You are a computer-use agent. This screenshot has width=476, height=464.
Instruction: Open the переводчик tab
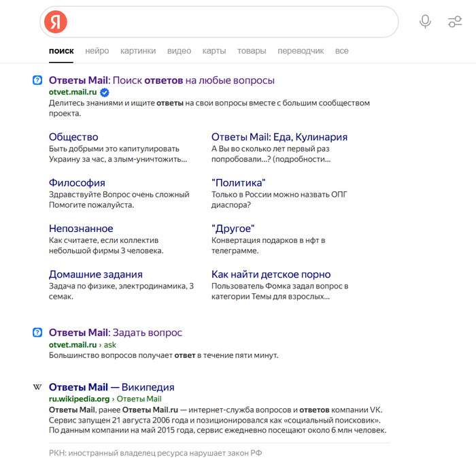301,51
